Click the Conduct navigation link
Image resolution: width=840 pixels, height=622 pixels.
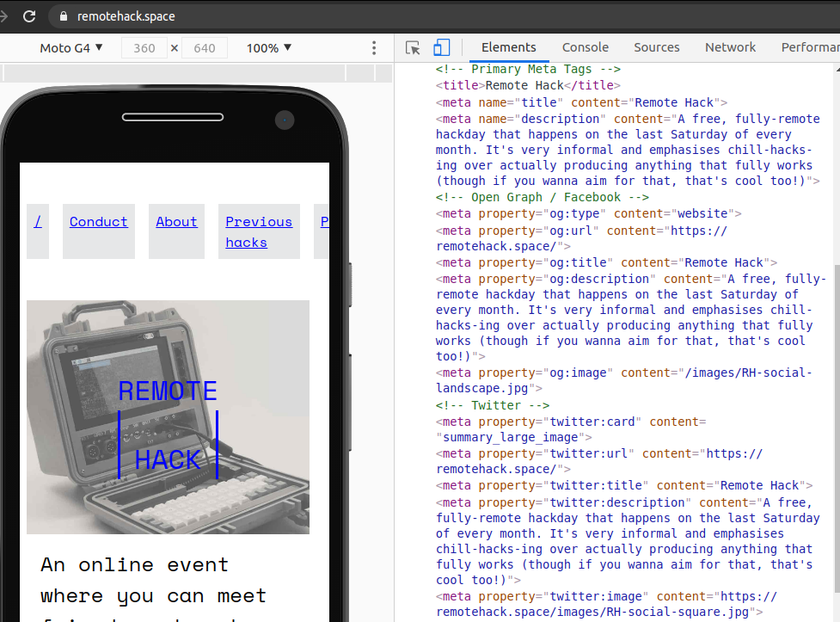point(98,221)
